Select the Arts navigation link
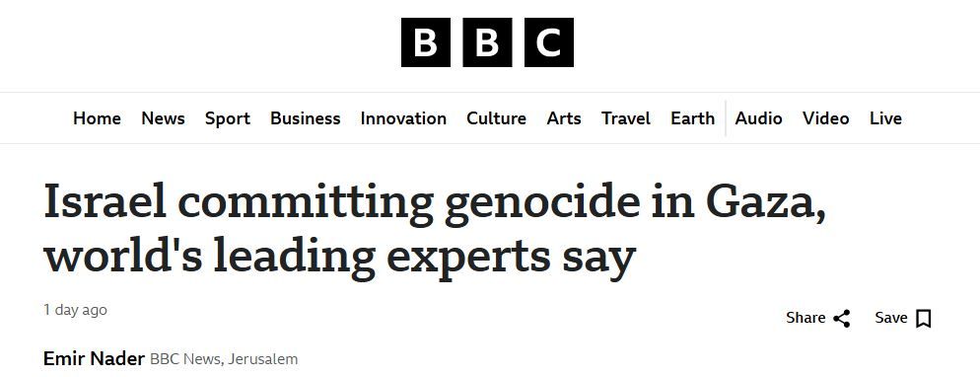 point(564,118)
